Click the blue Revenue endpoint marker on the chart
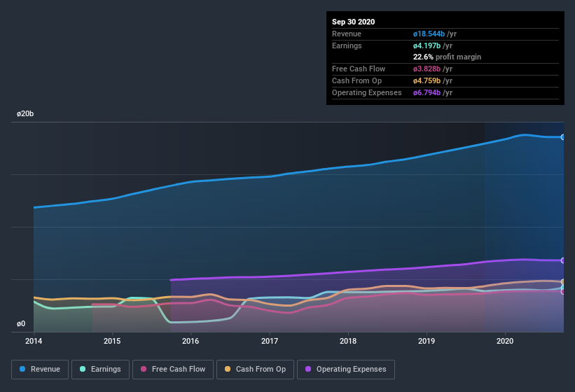The width and height of the screenshot is (575, 392). coord(563,137)
